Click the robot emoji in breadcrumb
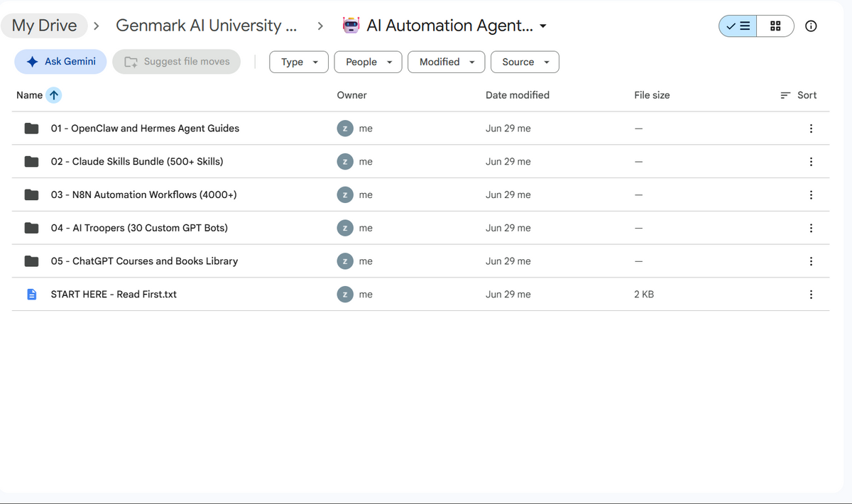Screen dimensions: 852x504 coord(351,26)
